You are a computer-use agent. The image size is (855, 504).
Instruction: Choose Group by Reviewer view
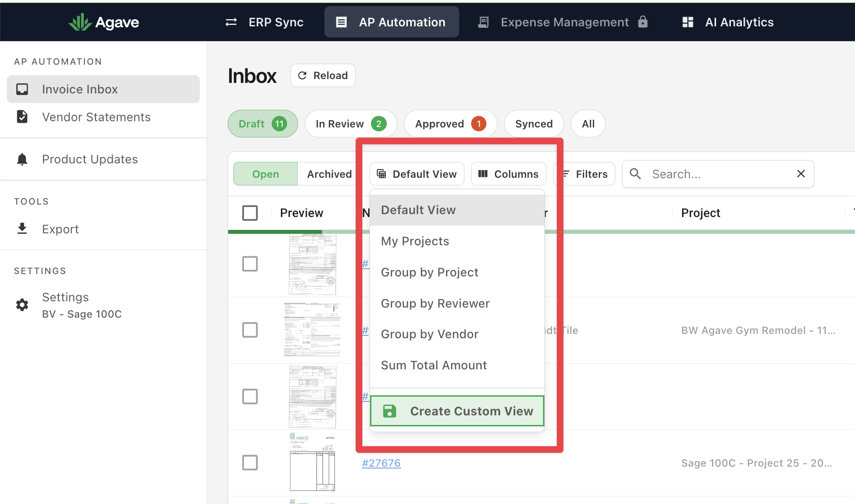[x=457, y=303]
